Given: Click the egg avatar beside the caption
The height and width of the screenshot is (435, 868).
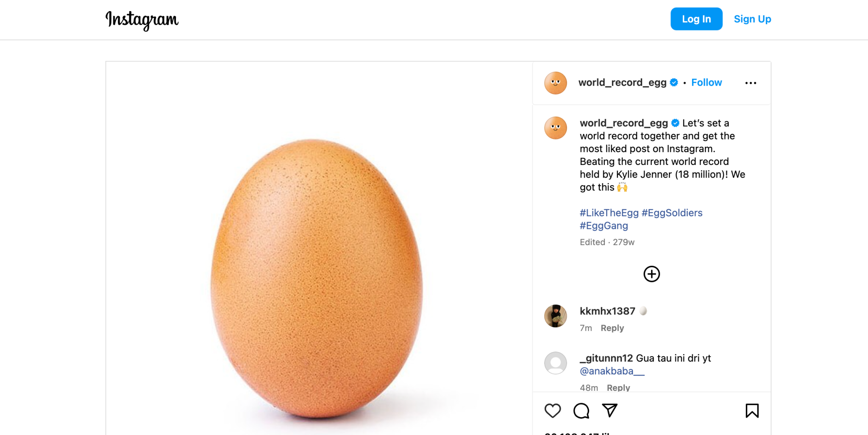Looking at the screenshot, I should (x=555, y=128).
